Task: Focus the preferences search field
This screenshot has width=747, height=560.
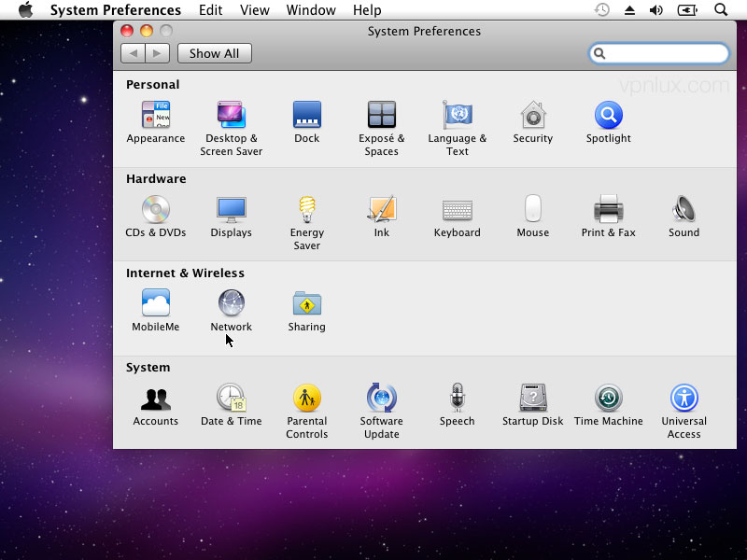Action: pyautogui.click(x=659, y=53)
